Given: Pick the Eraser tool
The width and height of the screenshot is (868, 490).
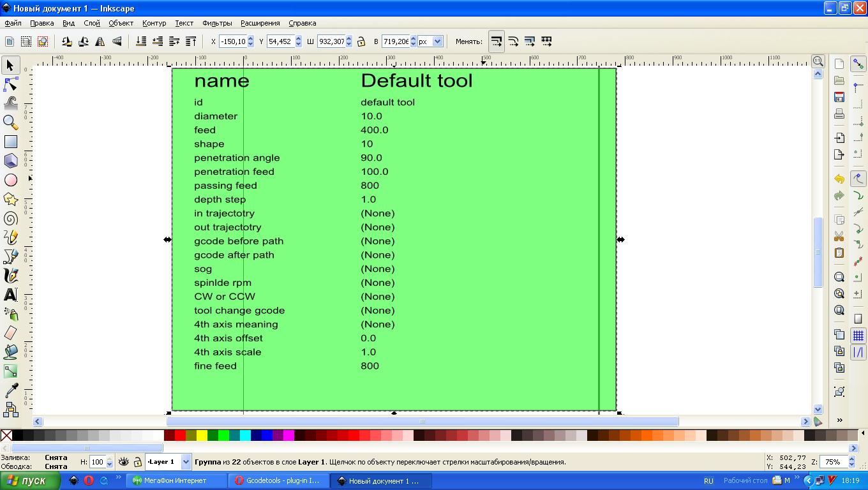Looking at the screenshot, I should (x=10, y=333).
